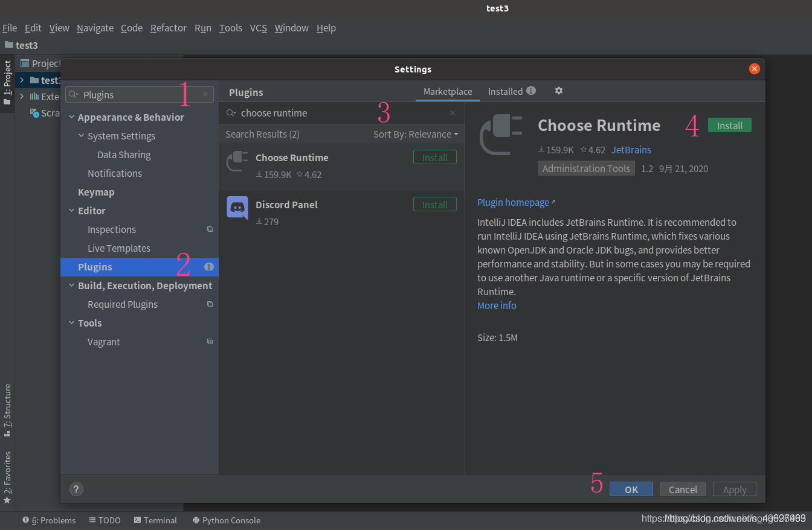Image resolution: width=812 pixels, height=530 pixels.
Task: Select the Plugins settings page
Action: click(x=140, y=267)
